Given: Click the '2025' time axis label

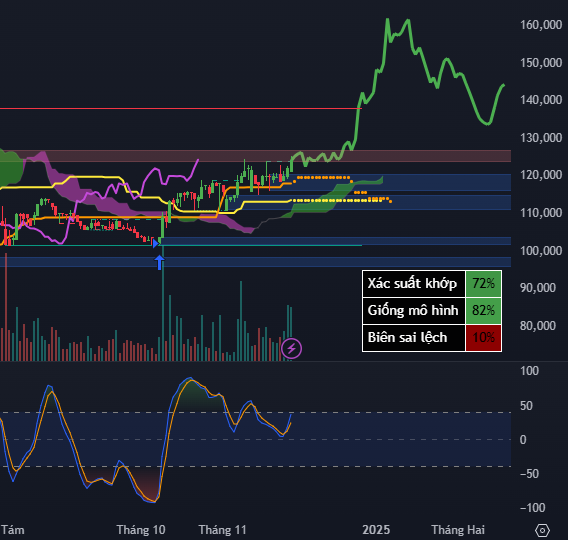Looking at the screenshot, I should point(376,530).
